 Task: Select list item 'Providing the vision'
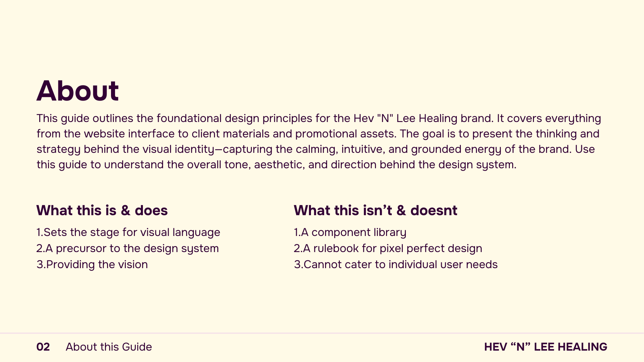click(x=92, y=264)
